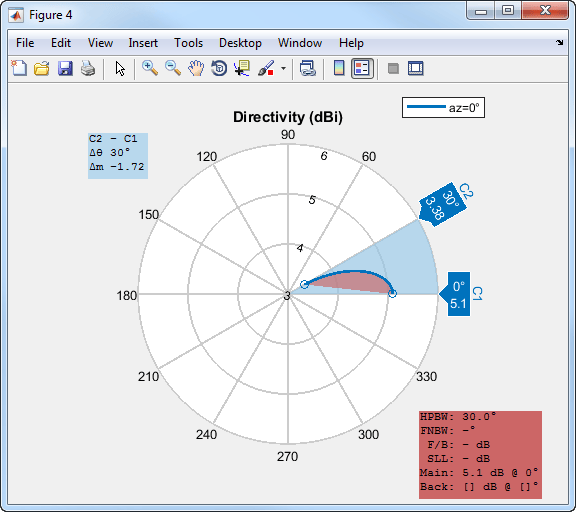Click the red HPBW lobes info box
Screen dimensions: 576x512
pyautogui.click(x=480, y=455)
